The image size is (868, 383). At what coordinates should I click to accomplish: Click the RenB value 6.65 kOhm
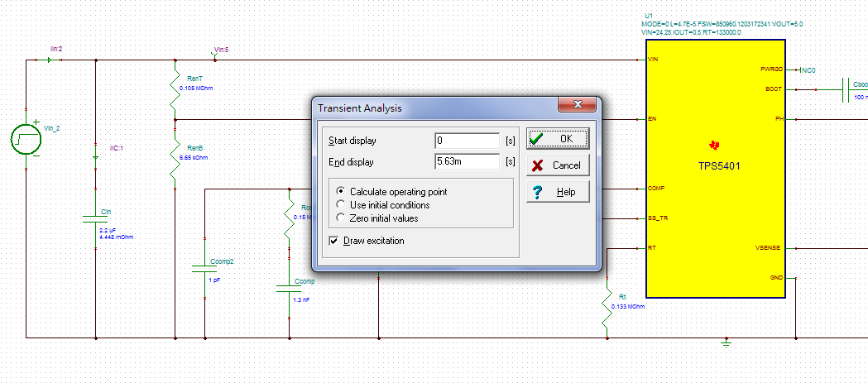click(x=194, y=158)
